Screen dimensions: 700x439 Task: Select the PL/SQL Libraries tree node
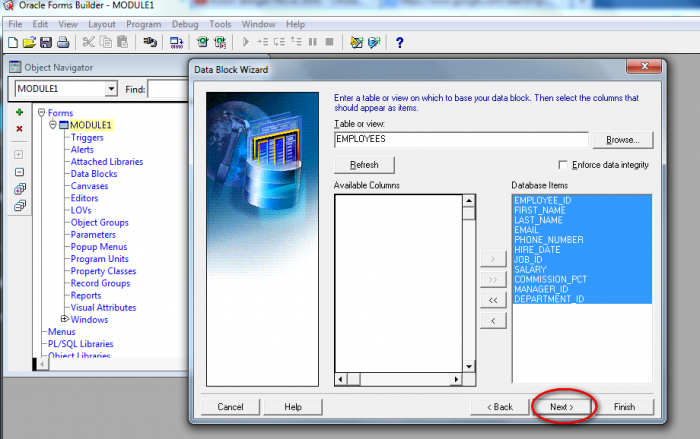pyautogui.click(x=81, y=344)
